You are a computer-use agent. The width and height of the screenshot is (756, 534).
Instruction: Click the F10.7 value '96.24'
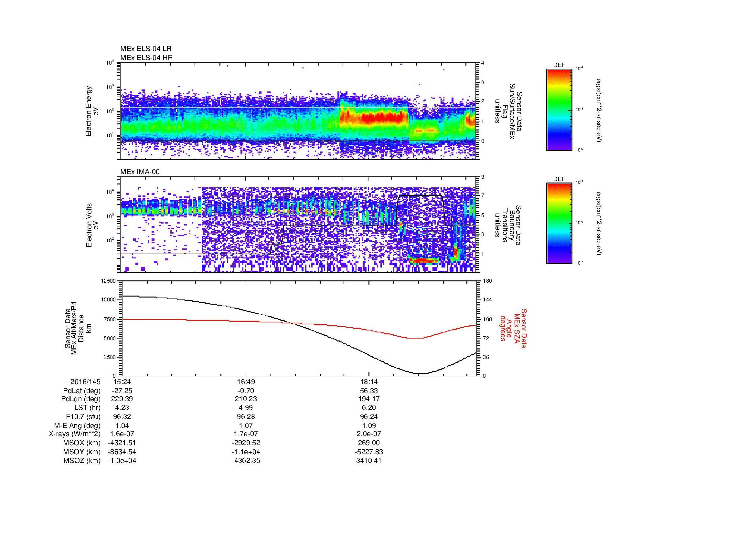[x=369, y=416]
